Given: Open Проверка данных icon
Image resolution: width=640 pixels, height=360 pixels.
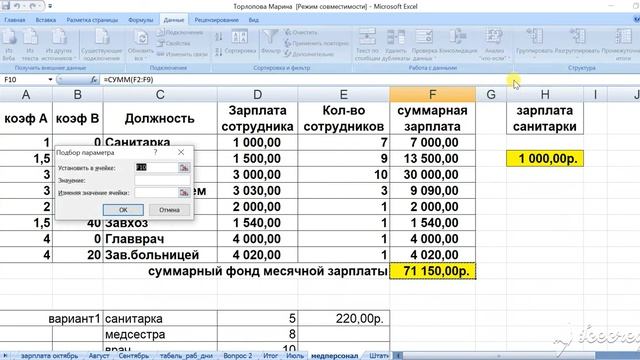Looking at the screenshot, I should [x=424, y=44].
